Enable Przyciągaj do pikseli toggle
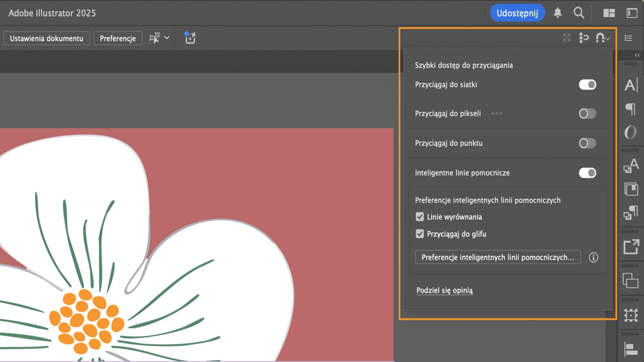This screenshot has height=362, width=644. [587, 114]
